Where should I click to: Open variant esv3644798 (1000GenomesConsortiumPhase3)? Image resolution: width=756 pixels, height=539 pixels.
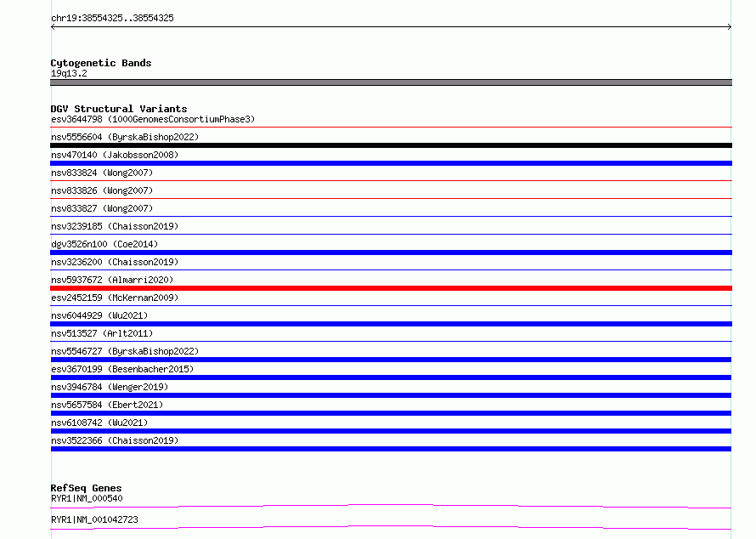(153, 119)
